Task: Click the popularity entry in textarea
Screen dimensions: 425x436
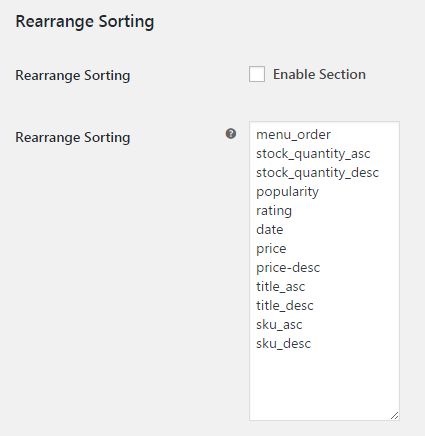Action: 287,192
